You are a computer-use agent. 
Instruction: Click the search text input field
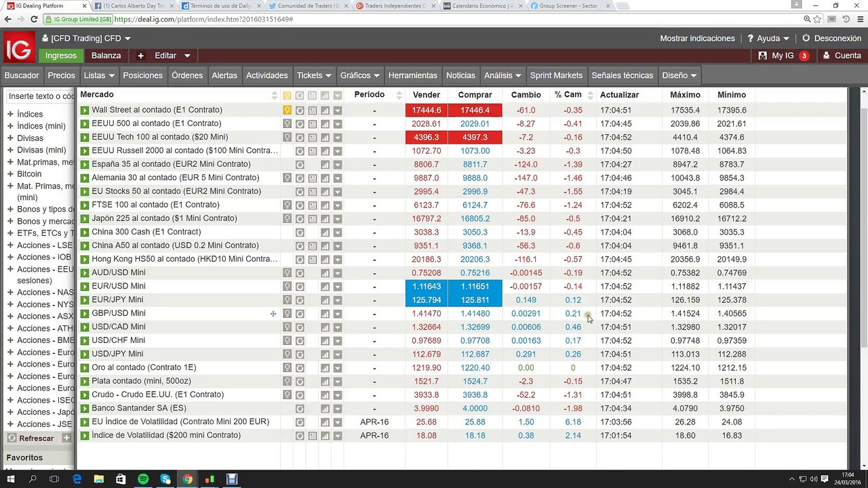click(40, 96)
